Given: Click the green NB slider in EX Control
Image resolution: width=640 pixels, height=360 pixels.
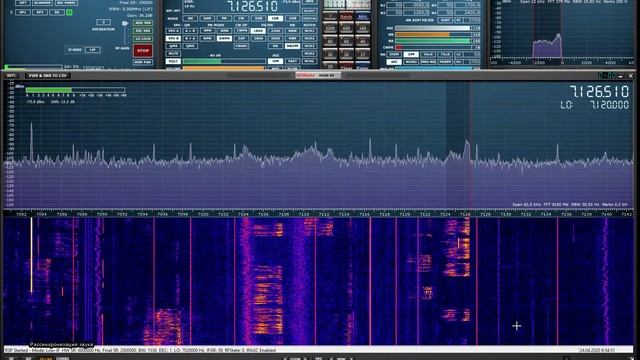Looking at the screenshot, I should tap(433, 41).
